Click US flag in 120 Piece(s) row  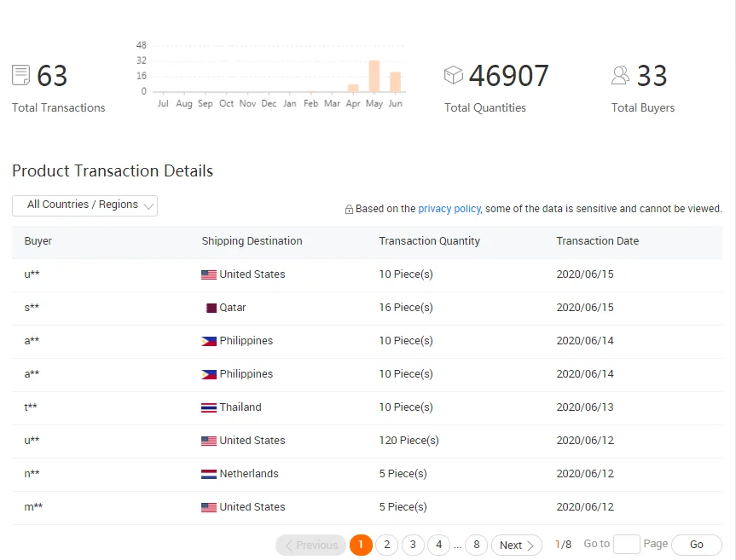[209, 441]
